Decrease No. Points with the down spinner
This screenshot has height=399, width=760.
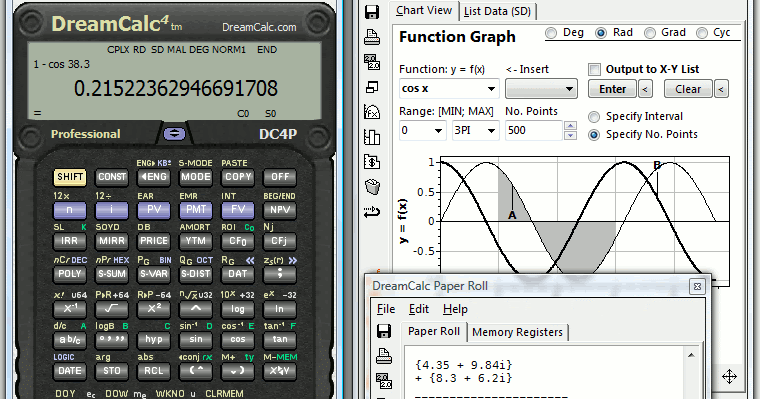pos(570,135)
